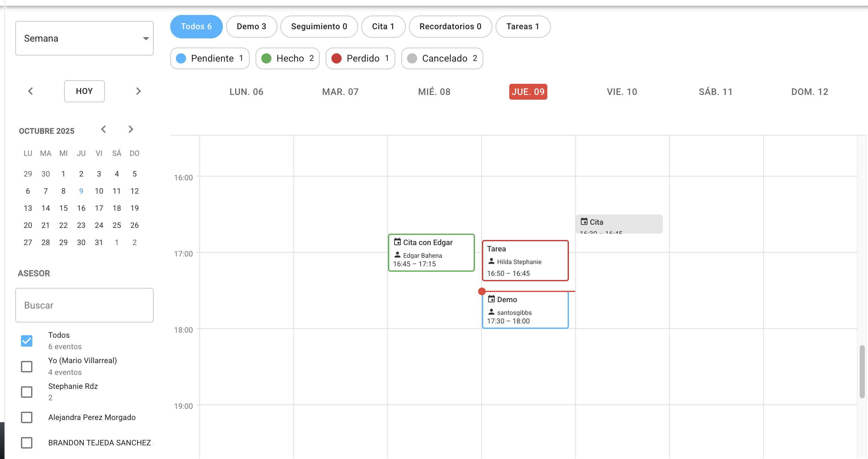Go to next month in mini calendar

(x=131, y=130)
